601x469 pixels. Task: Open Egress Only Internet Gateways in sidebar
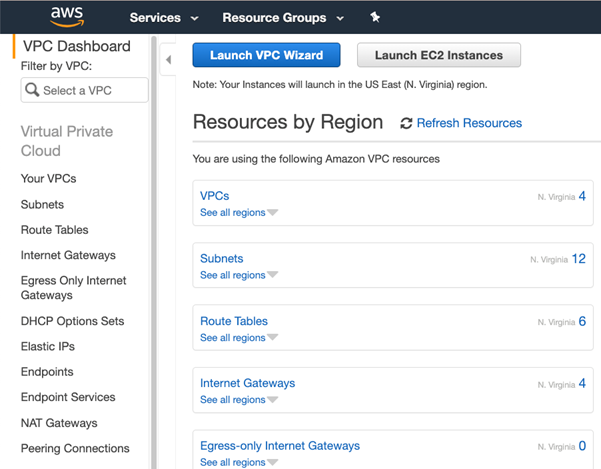pos(73,288)
